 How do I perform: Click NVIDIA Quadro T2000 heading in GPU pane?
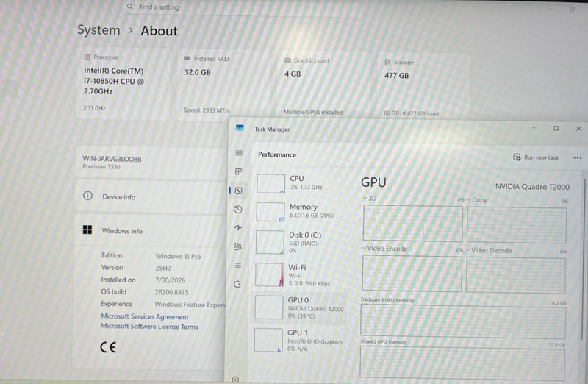(532, 187)
